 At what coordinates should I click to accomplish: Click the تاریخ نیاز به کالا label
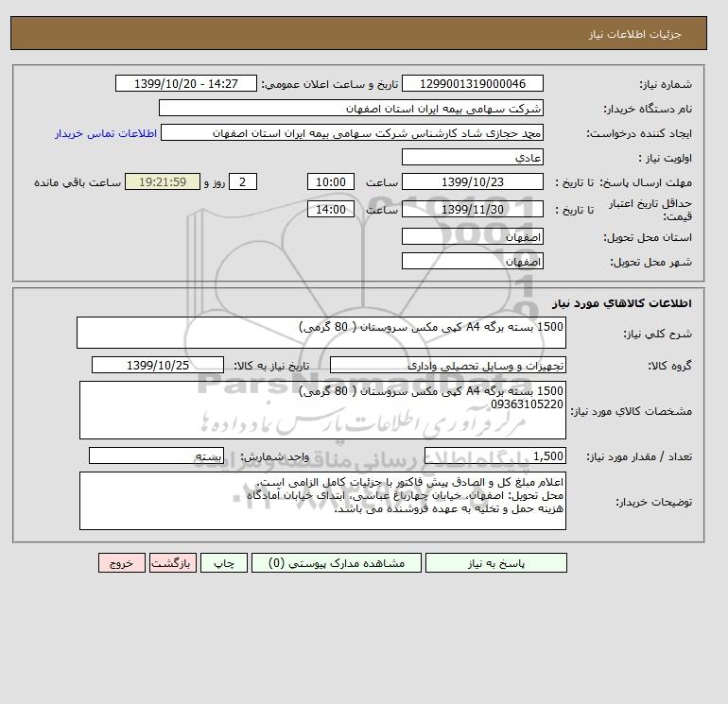pos(271,366)
